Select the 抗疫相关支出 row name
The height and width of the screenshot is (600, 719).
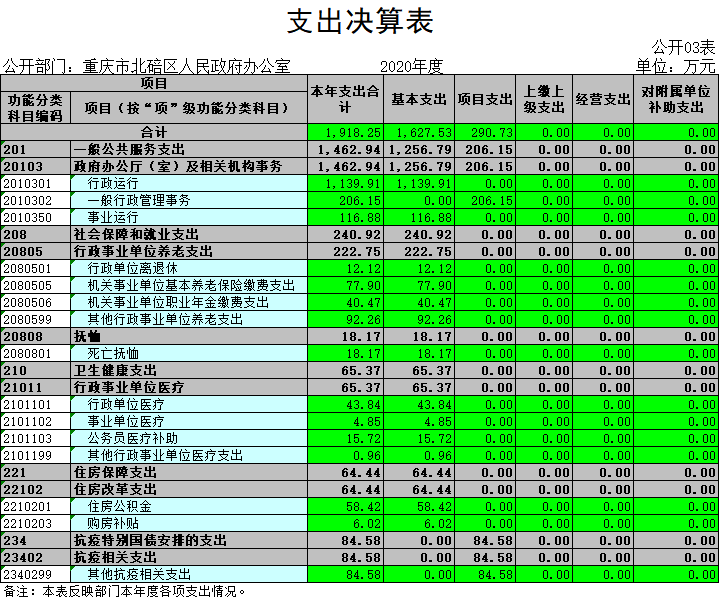pos(189,557)
